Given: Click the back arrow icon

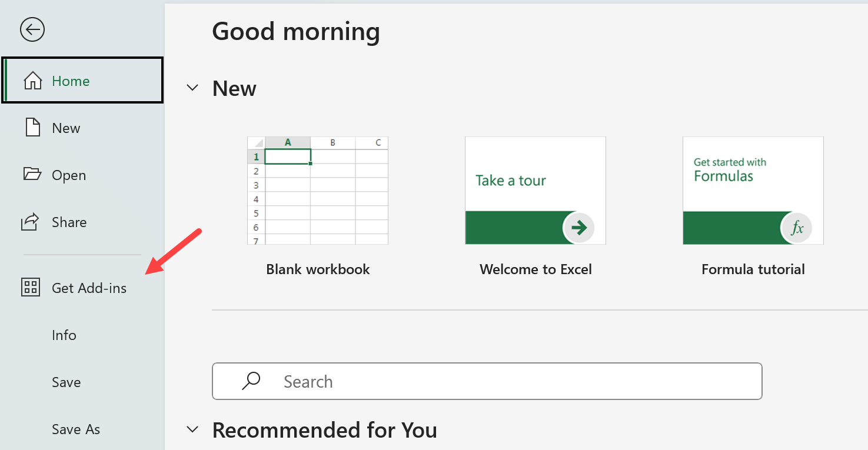Looking at the screenshot, I should 32,29.
